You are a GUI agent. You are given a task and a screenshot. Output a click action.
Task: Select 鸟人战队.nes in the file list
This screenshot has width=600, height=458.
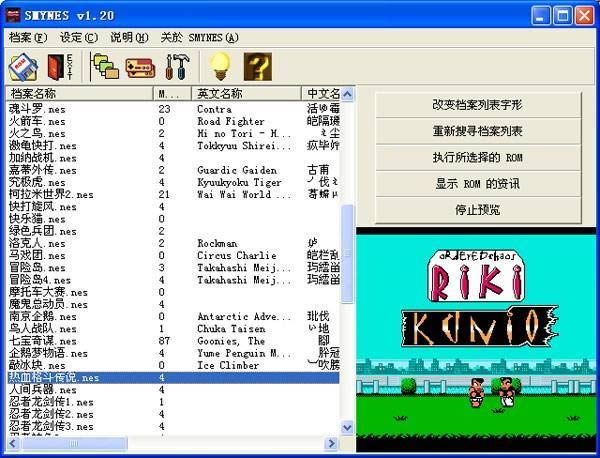coord(42,329)
